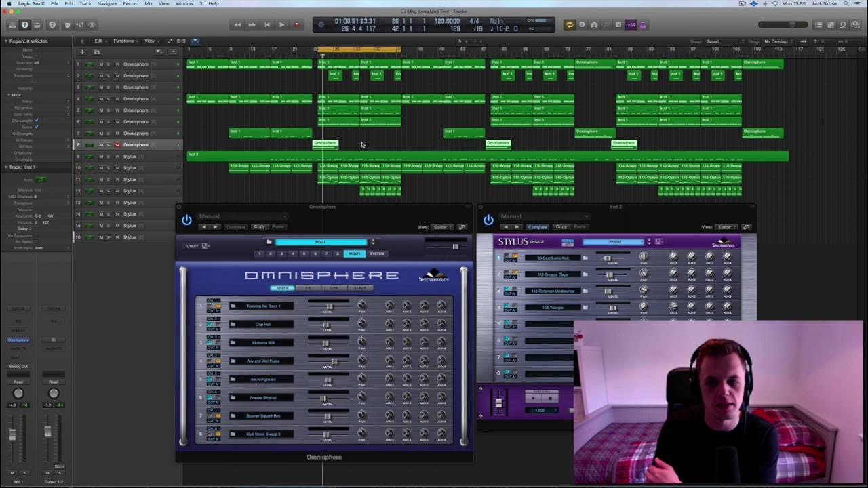Mute track 9 Stylus
This screenshot has width=868, height=488.
coord(101,157)
